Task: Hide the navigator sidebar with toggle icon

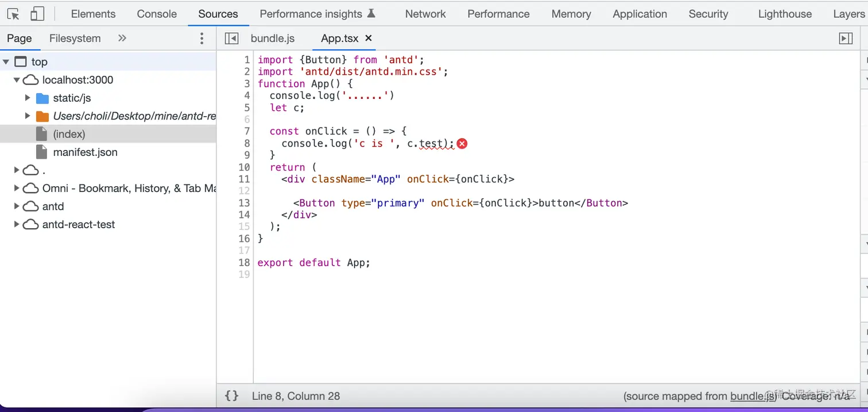Action: tap(231, 38)
